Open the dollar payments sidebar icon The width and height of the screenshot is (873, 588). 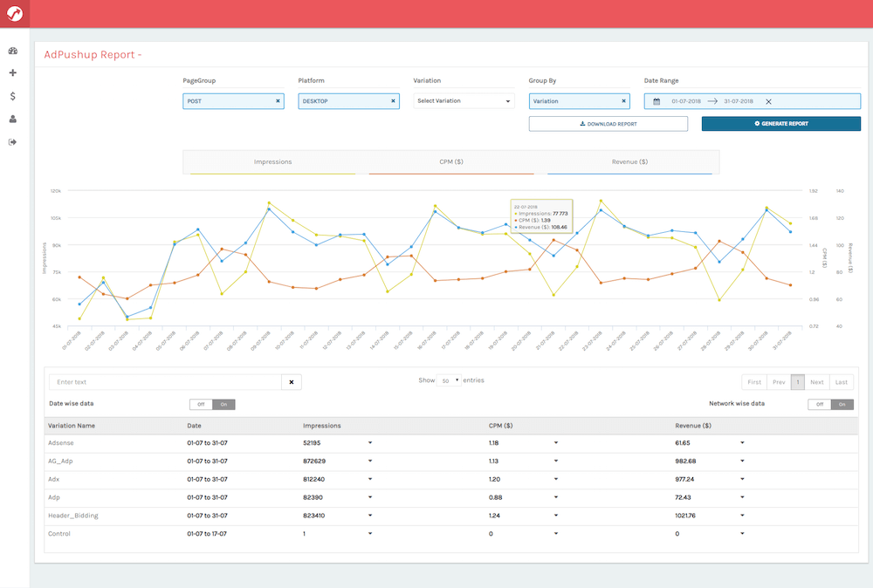(13, 96)
